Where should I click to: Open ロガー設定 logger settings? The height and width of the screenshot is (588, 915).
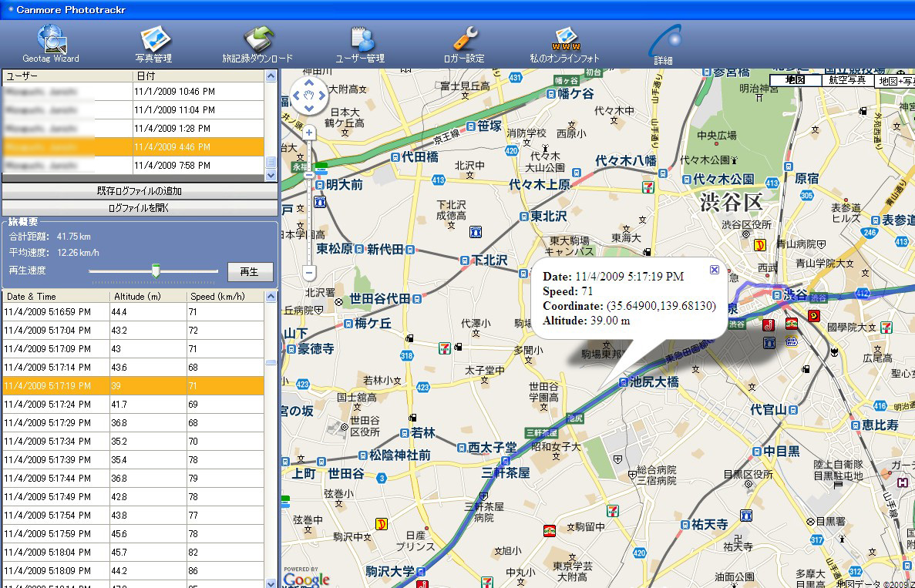464,45
